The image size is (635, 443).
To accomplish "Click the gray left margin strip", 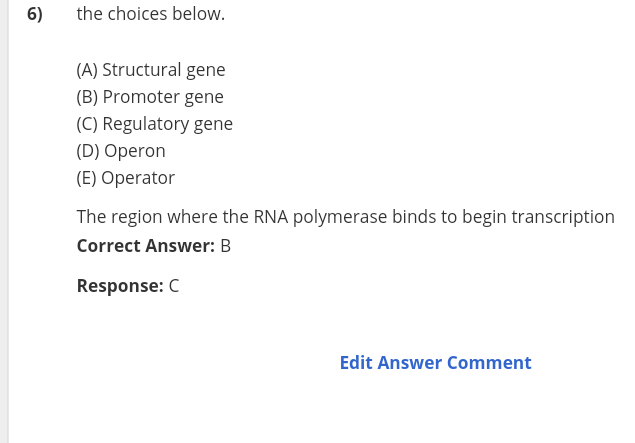I will (x=4, y=222).
